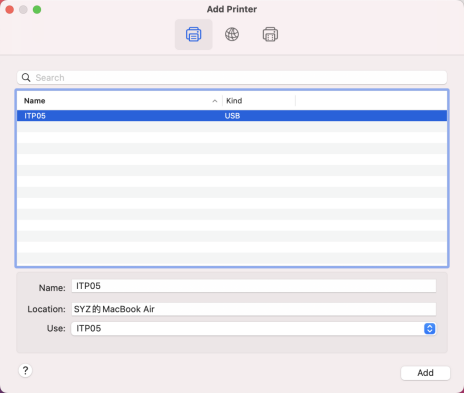Edit the Location field
This screenshot has width=464, height=393.
click(254, 309)
